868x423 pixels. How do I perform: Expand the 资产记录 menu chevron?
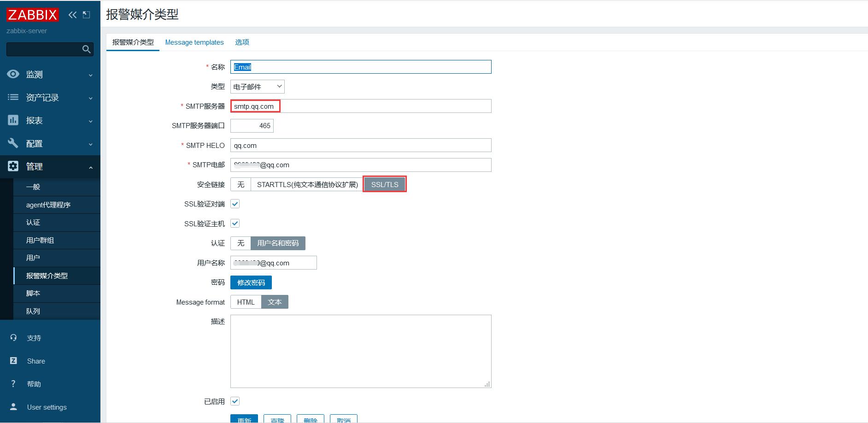pyautogui.click(x=90, y=98)
